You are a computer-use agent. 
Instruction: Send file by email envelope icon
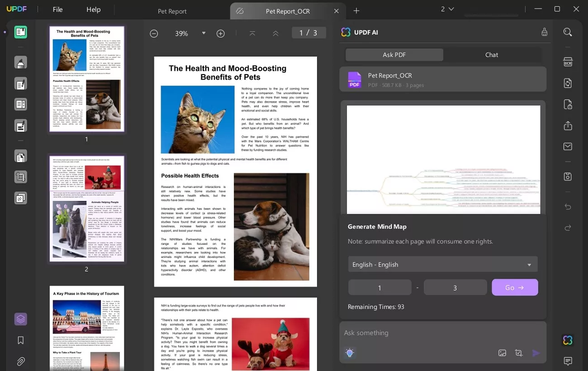click(x=568, y=147)
